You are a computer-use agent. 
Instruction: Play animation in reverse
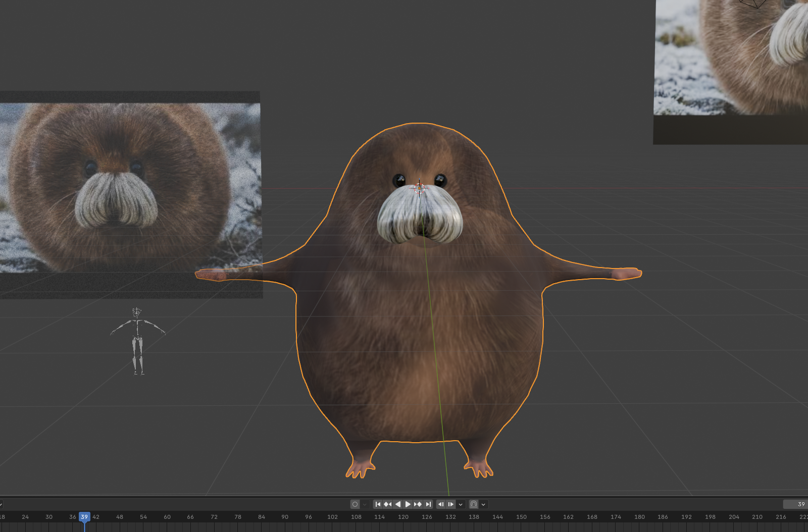(x=398, y=504)
